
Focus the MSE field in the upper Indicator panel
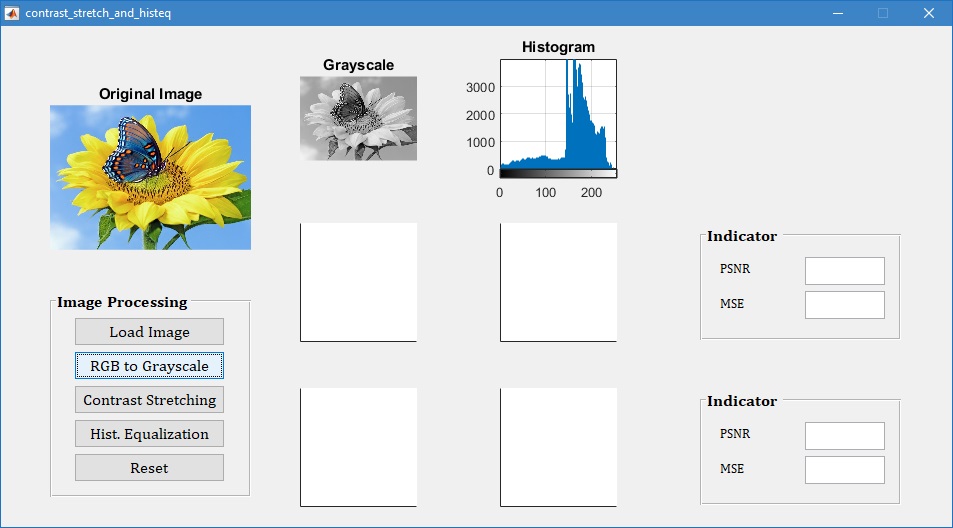point(844,305)
